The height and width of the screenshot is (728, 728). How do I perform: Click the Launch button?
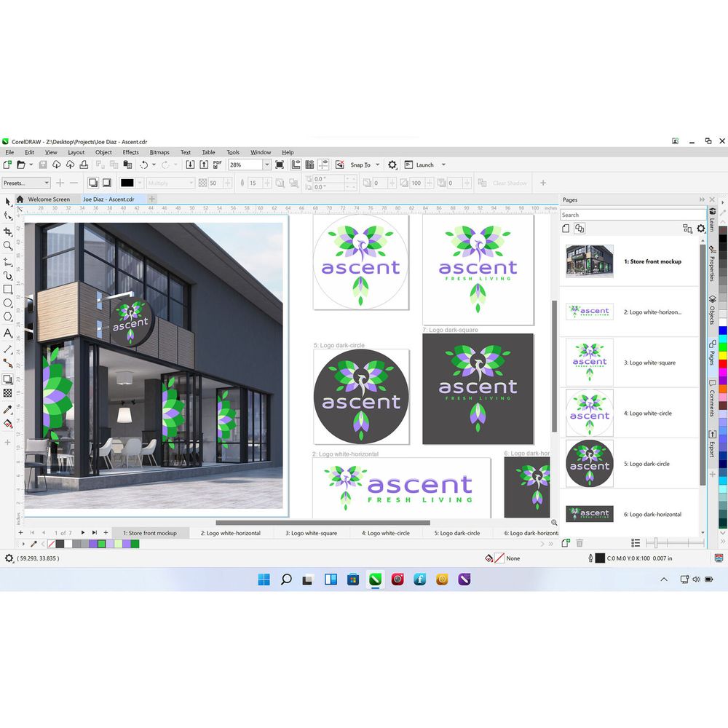point(419,165)
